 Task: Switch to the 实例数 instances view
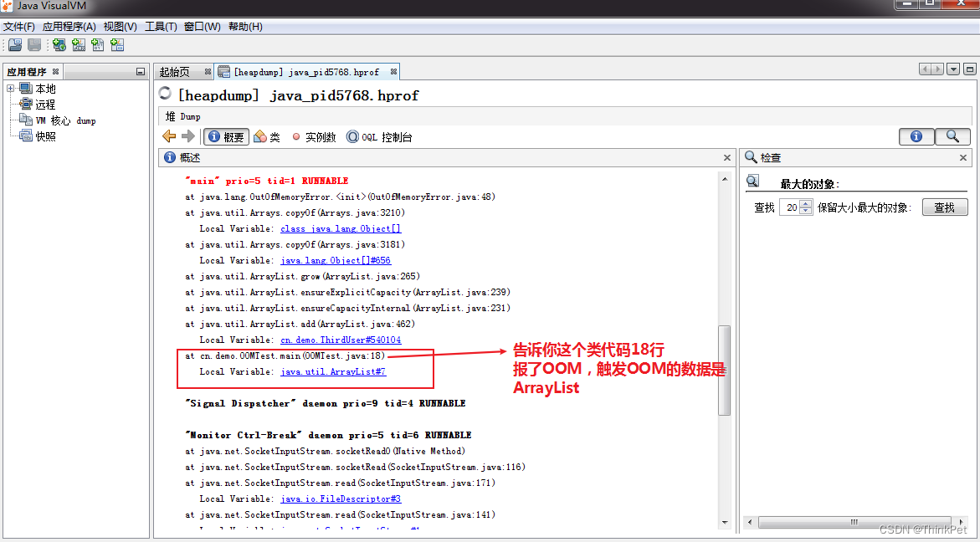314,136
